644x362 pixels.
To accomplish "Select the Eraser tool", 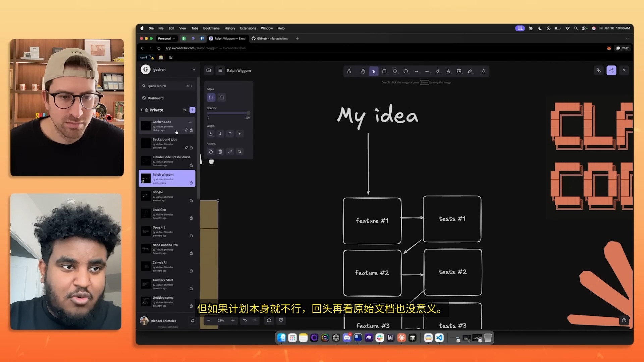I will click(470, 71).
